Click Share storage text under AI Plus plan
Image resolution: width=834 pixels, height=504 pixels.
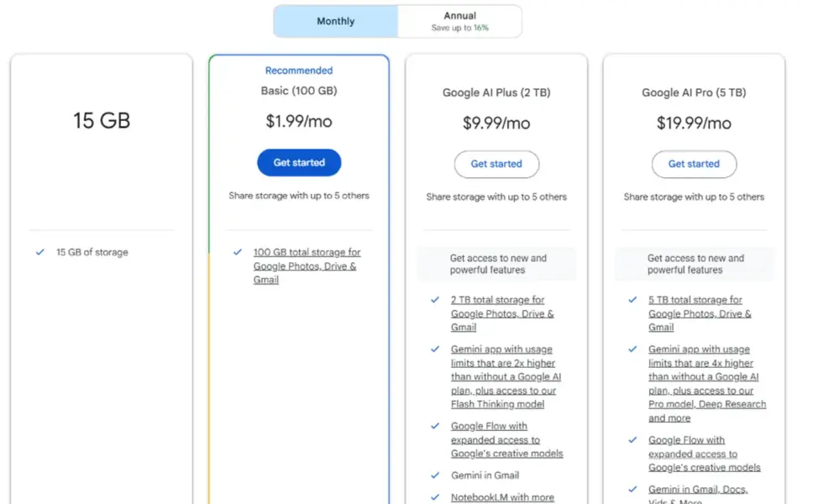pos(496,197)
